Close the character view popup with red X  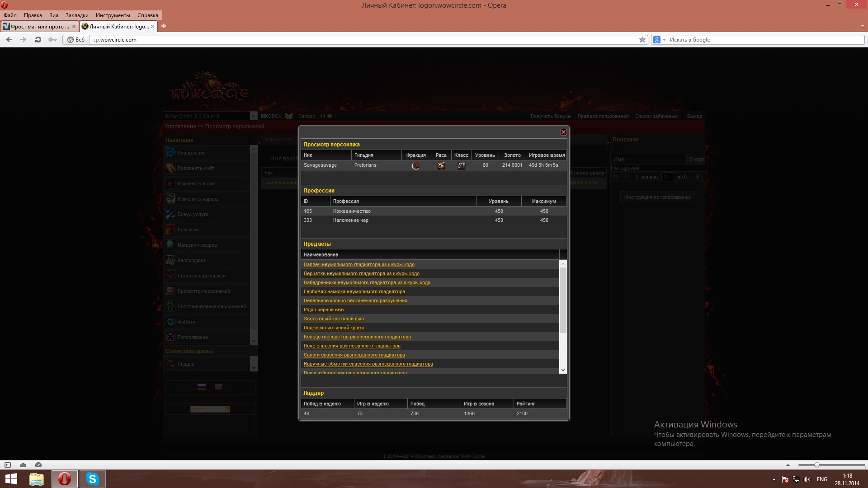click(x=563, y=132)
